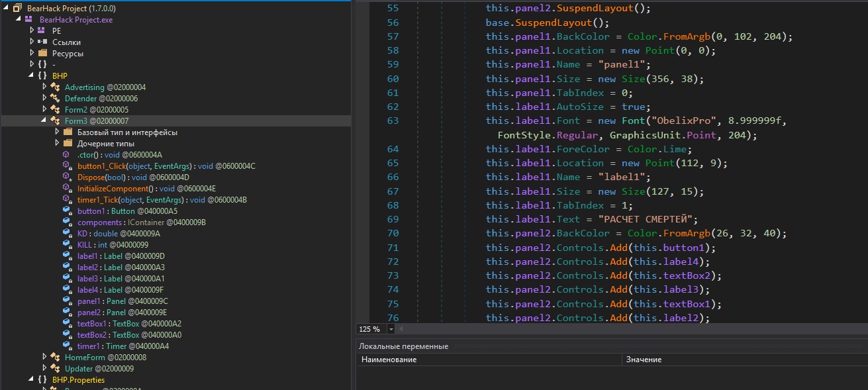Click the BHP.Properties namespace braces icon
868x390 pixels.
click(42, 379)
